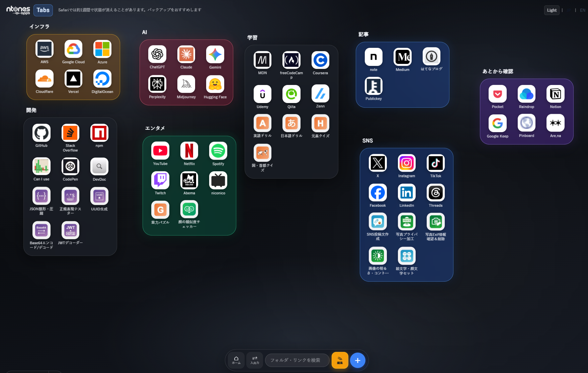Open the Zenn icon
Viewport: 588px width, 373px height.
click(x=320, y=94)
